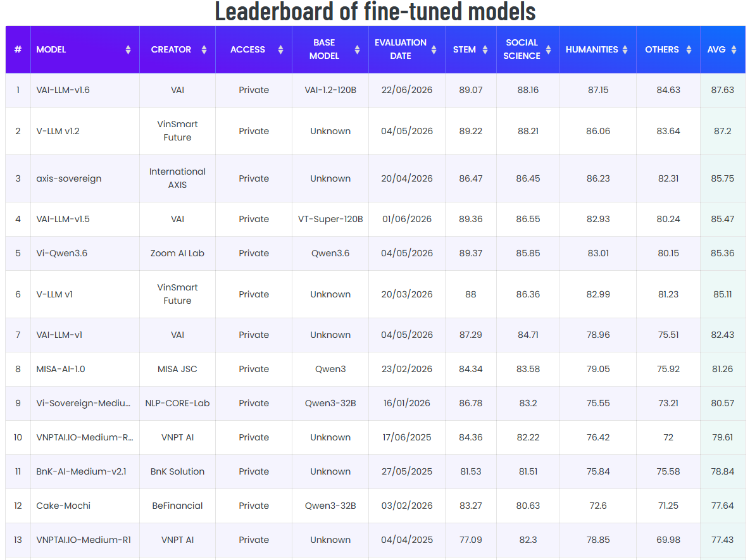Click the CREATOR column header label
Viewport: 750px width, 560px height.
pos(172,50)
